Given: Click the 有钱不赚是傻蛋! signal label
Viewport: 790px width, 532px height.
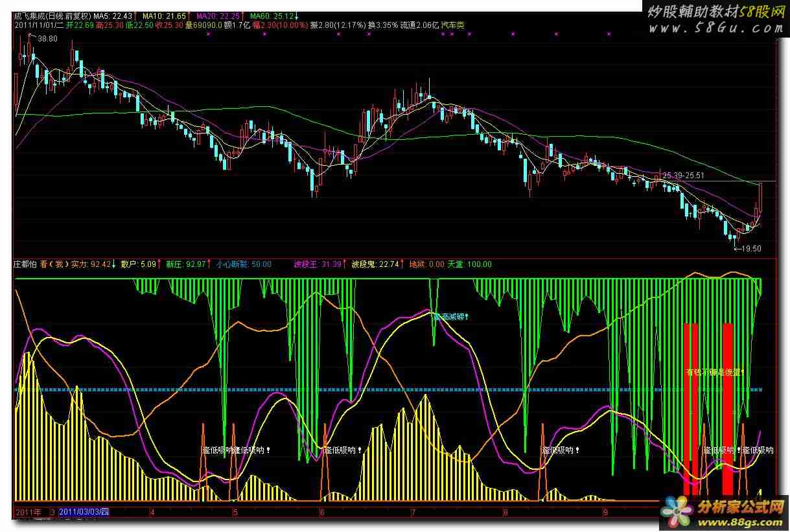Looking at the screenshot, I should 714,373.
